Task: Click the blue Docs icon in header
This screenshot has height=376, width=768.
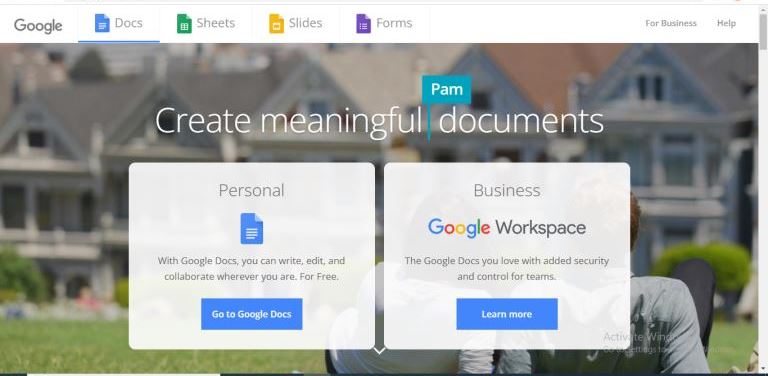Action: [102, 23]
